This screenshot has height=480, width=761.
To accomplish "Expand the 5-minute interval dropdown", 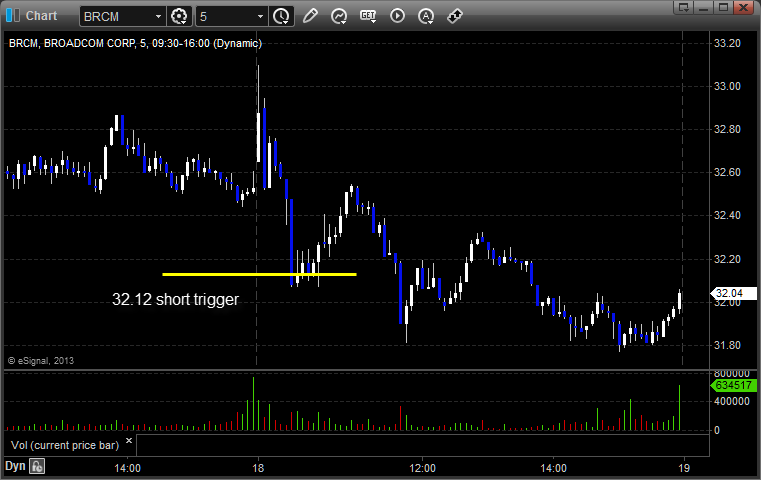I will click(x=260, y=17).
